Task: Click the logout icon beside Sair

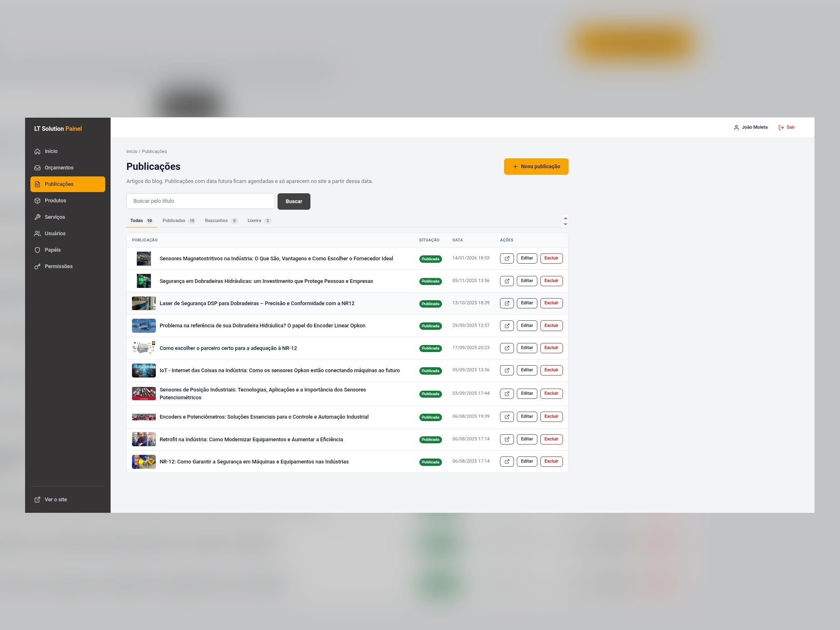Action: (781, 127)
